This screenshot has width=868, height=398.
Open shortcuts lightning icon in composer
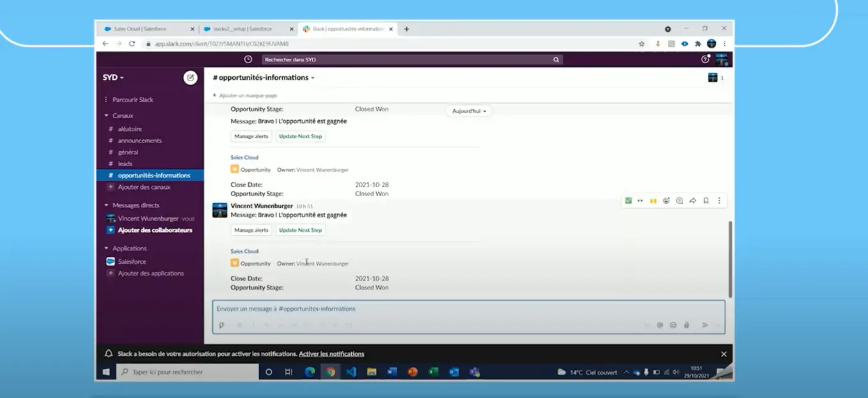[x=221, y=325]
